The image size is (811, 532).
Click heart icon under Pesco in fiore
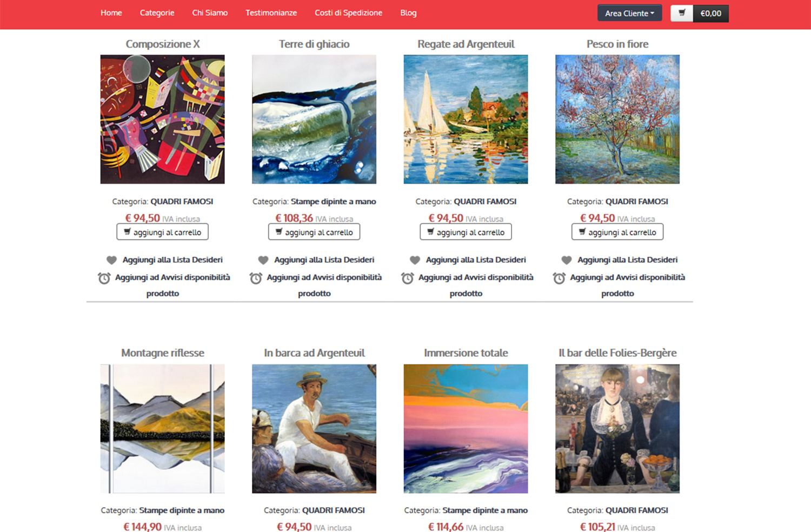567,260
